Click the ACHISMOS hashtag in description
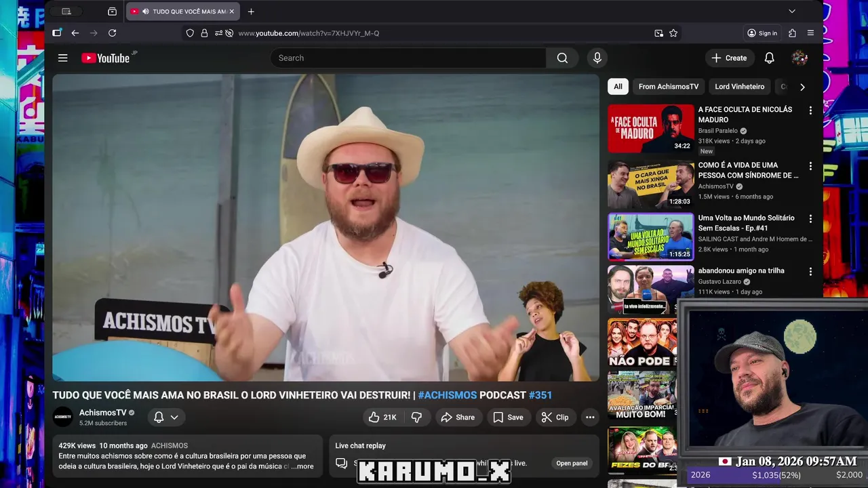 click(170, 446)
